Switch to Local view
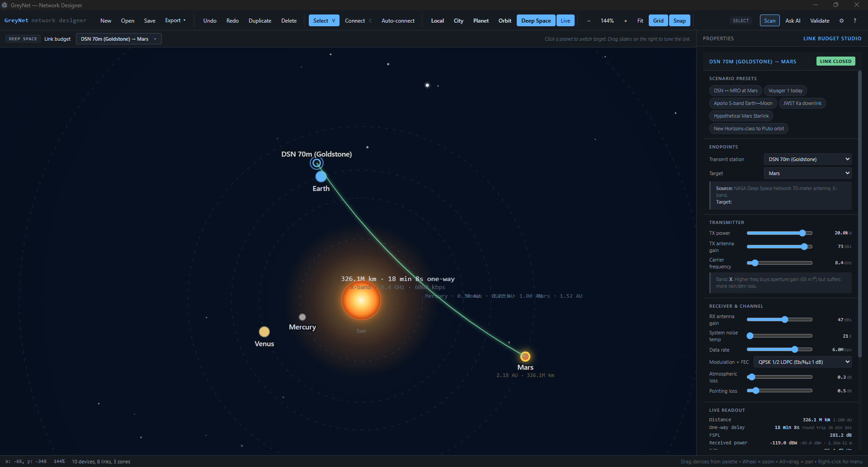Image resolution: width=868 pixels, height=467 pixels. coord(437,21)
